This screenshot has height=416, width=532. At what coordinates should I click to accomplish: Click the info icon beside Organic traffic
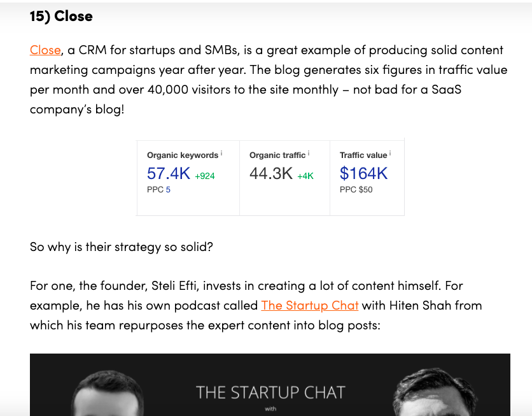click(x=309, y=154)
